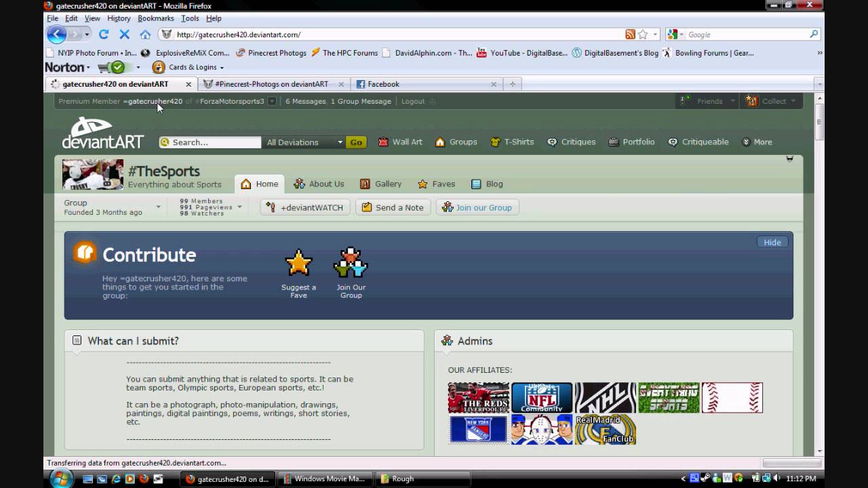Expand the More menu
This screenshot has width=868, height=488.
click(757, 142)
